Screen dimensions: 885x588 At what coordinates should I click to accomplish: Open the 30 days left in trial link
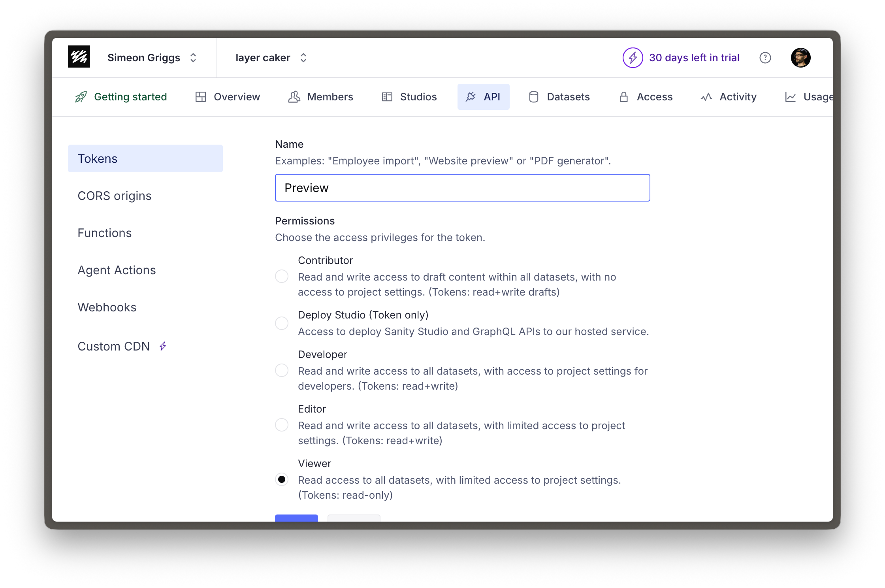tap(694, 58)
